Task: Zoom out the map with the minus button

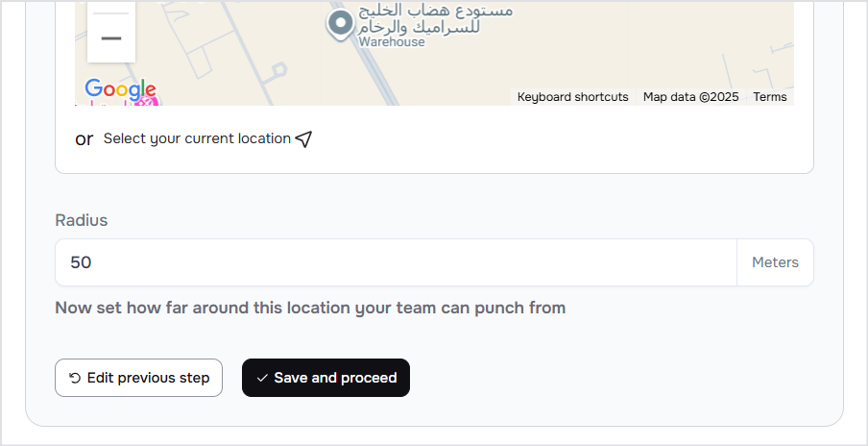Action: coord(111,39)
